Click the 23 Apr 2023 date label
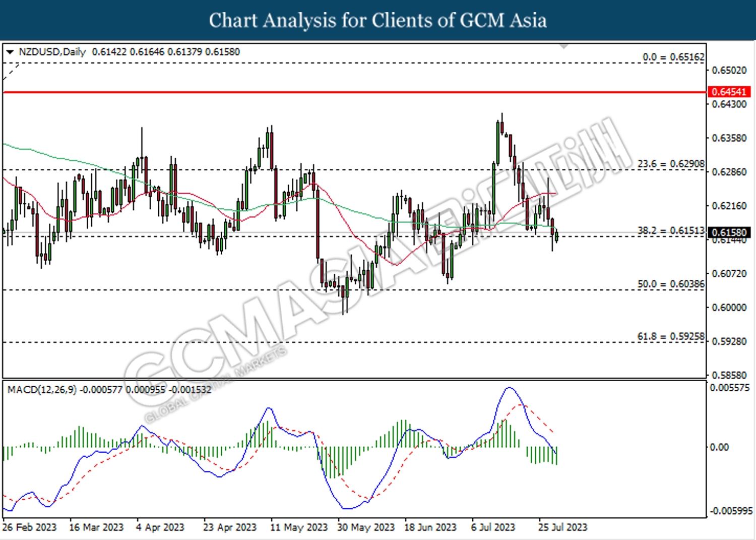Viewport: 756px width, 540px height. tap(230, 527)
